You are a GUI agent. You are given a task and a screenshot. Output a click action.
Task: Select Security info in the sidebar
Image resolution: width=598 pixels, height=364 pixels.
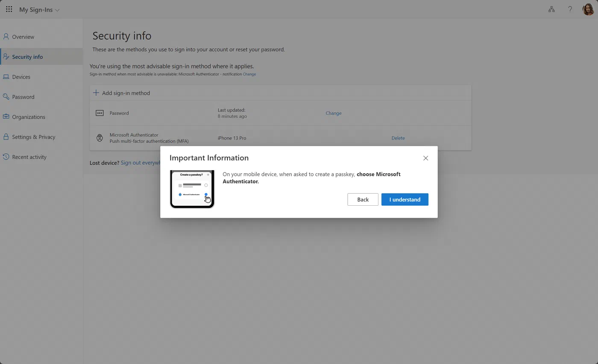[41, 57]
